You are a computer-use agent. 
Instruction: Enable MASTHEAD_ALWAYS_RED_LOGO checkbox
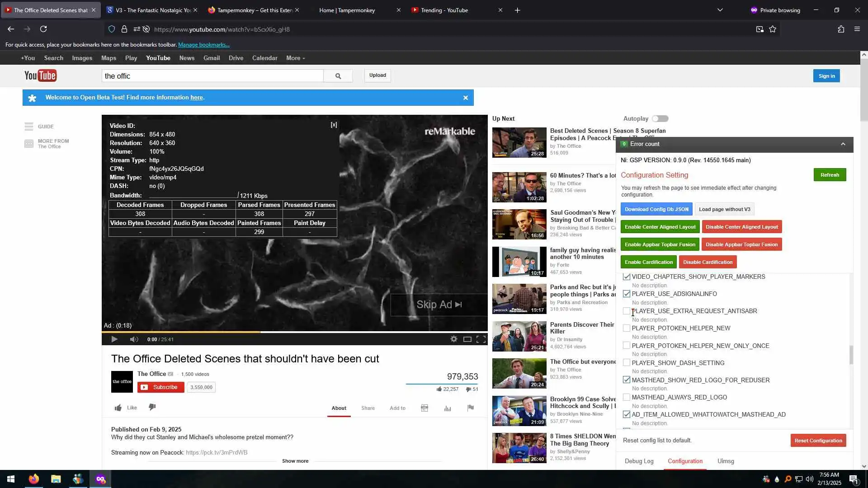coord(627,397)
